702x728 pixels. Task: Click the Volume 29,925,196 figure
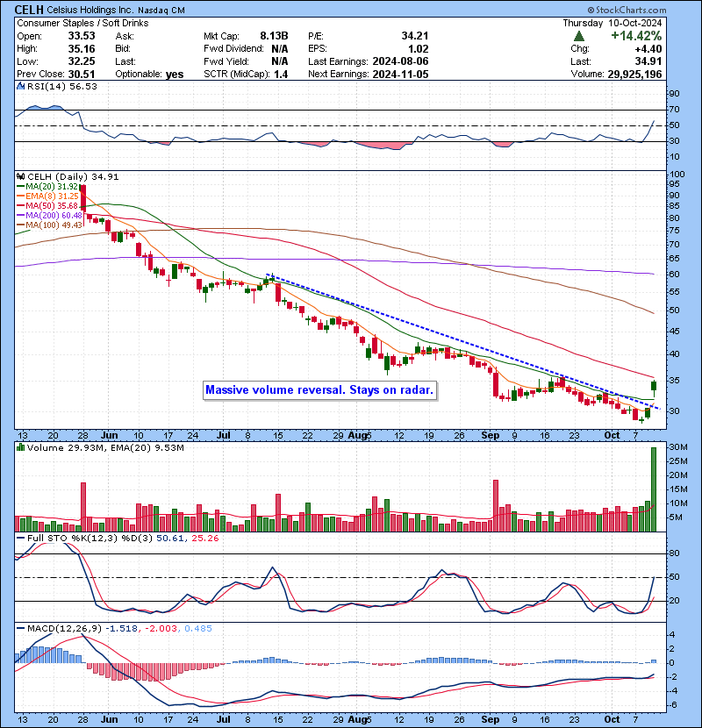pyautogui.click(x=634, y=75)
